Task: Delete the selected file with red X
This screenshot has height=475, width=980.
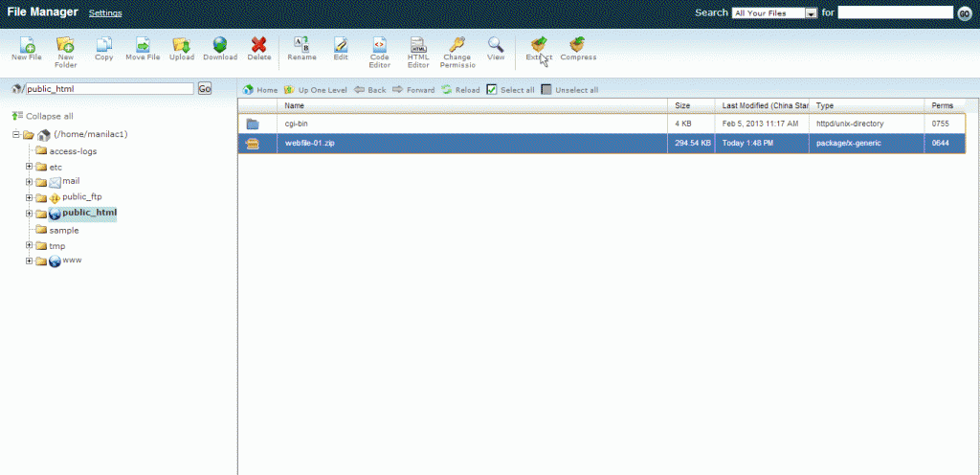Action: [x=259, y=45]
